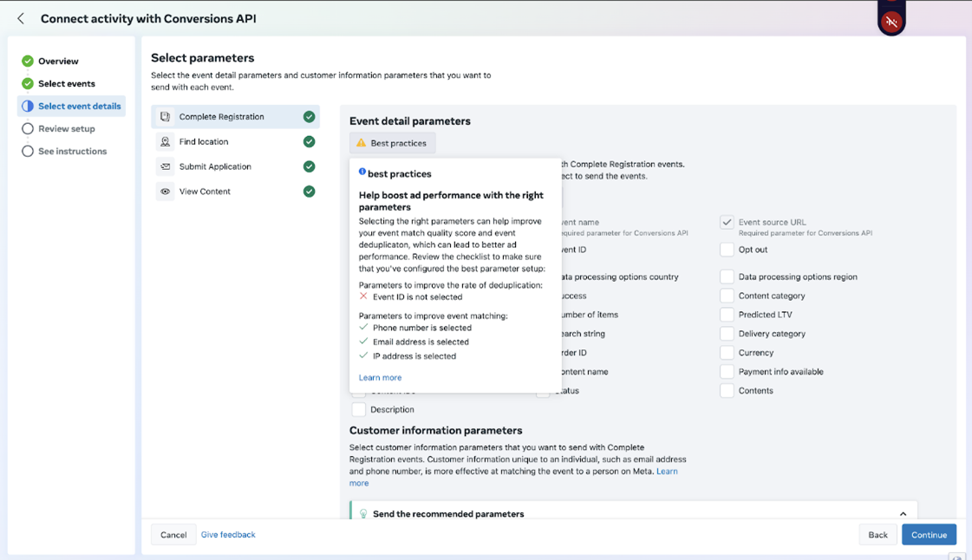Click the Submit Application envelope icon
The width and height of the screenshot is (972, 560).
(x=165, y=166)
